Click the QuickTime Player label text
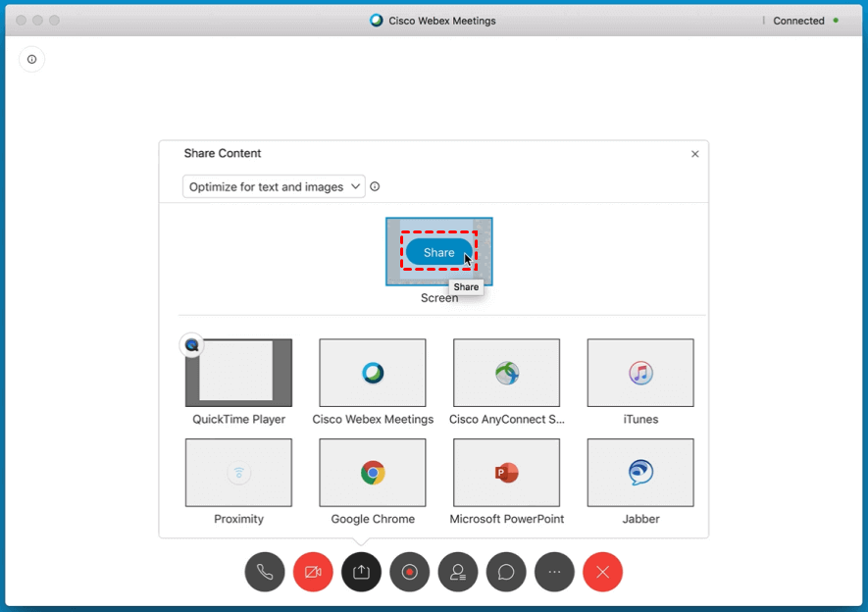The image size is (868, 612). click(x=238, y=419)
